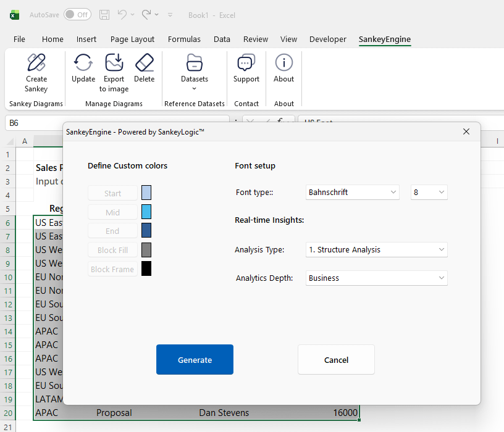Switch to the Page Layout tab
This screenshot has height=432, width=504.
point(132,39)
